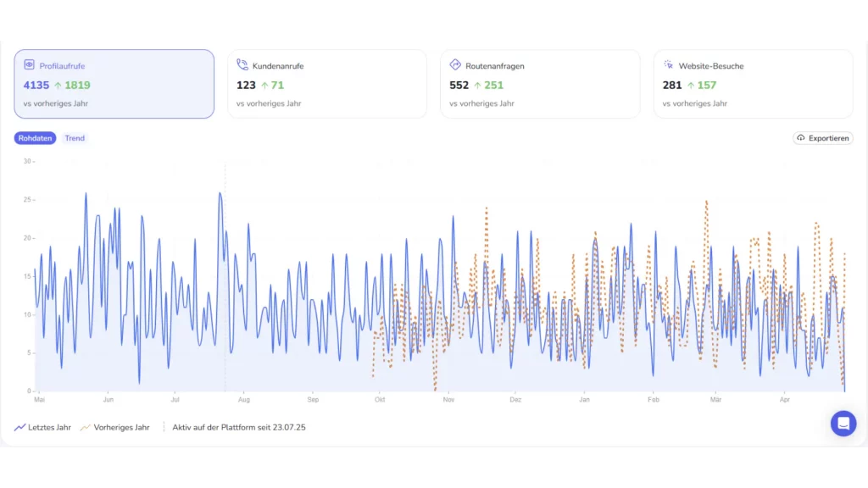Click the Okt label on the x-axis
The width and height of the screenshot is (868, 488).
(380, 400)
